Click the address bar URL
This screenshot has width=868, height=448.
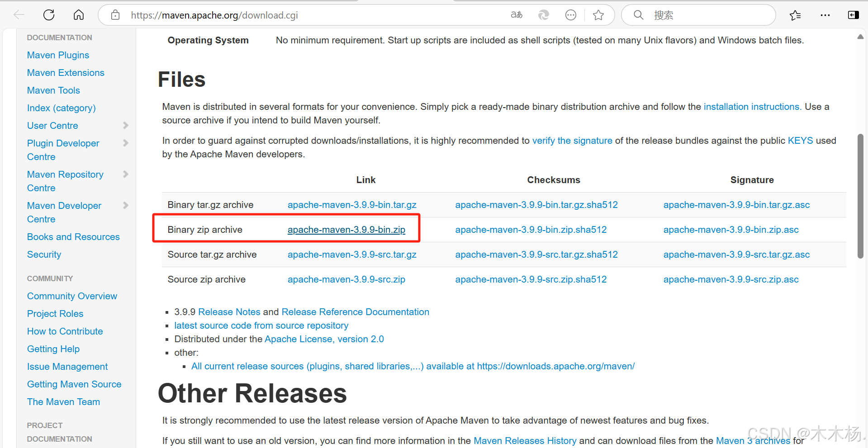coord(214,15)
